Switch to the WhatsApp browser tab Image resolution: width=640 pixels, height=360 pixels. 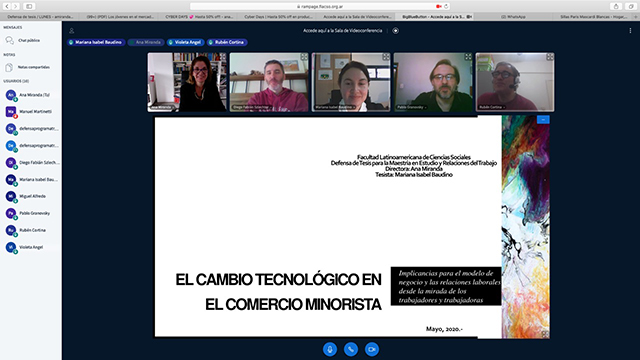tap(513, 17)
